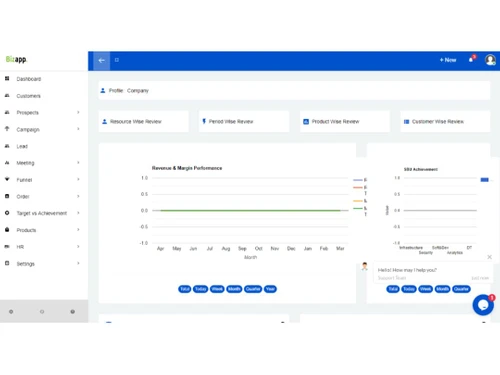Expand the Meeting submenu chevron
Viewport: 500px width, 375px height.
tap(78, 163)
